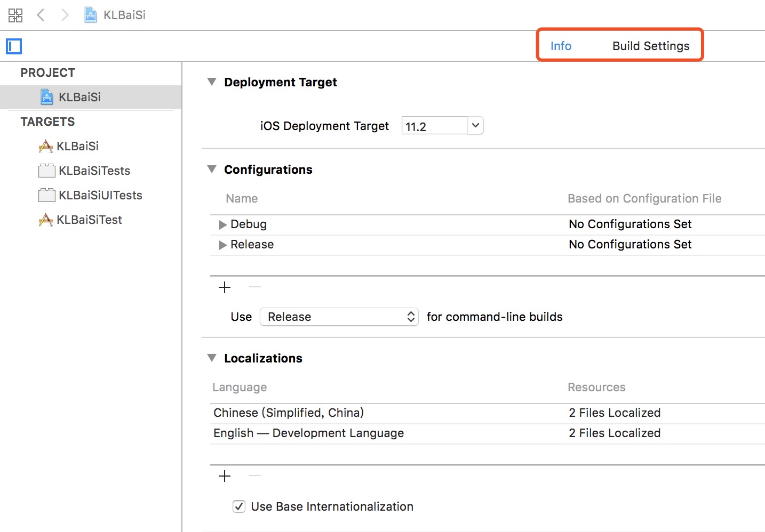Select the KLBaiSi app target

(x=77, y=146)
